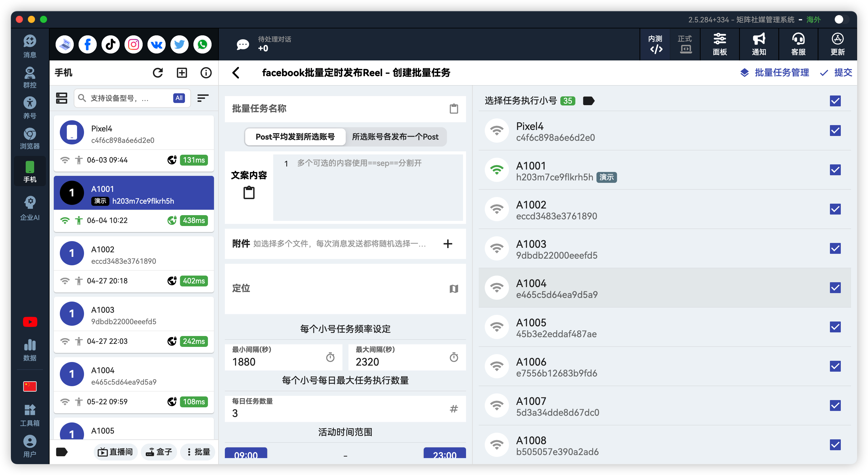Click the laptop device platform icon

[64, 44]
